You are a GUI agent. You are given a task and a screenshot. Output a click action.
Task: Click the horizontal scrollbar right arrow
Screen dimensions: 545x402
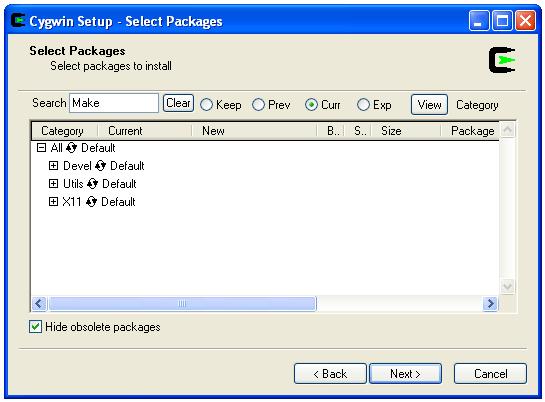point(490,304)
